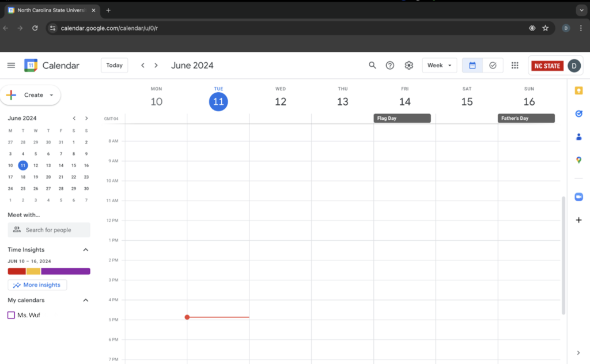This screenshot has width=590, height=364.
Task: Click the Today button
Action: coord(114,65)
